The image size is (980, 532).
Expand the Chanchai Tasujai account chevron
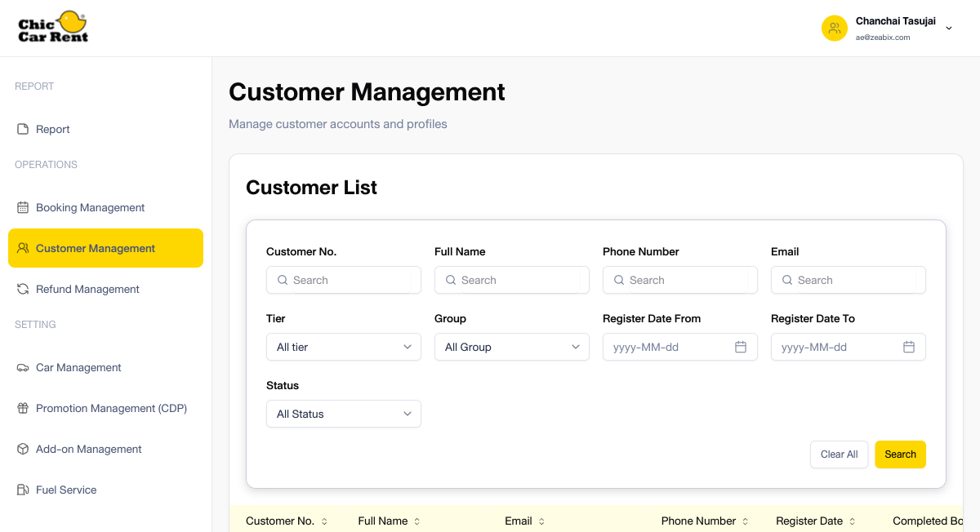(949, 29)
